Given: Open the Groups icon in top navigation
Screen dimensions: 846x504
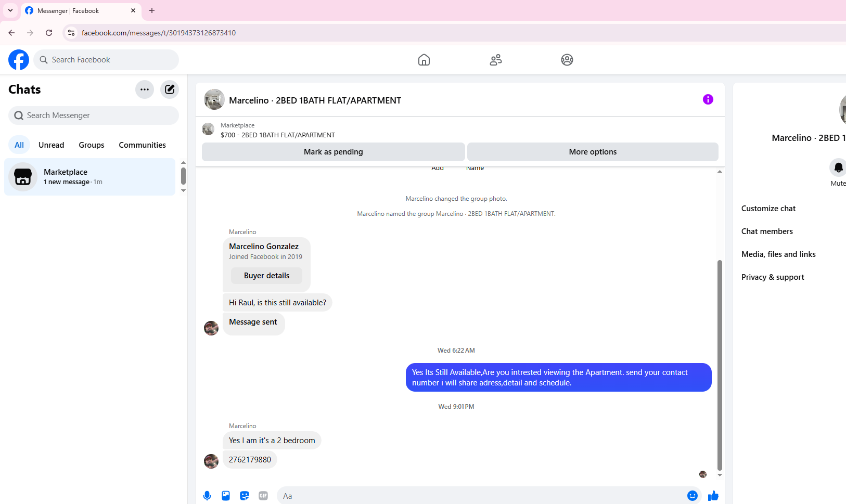Looking at the screenshot, I should [x=567, y=60].
